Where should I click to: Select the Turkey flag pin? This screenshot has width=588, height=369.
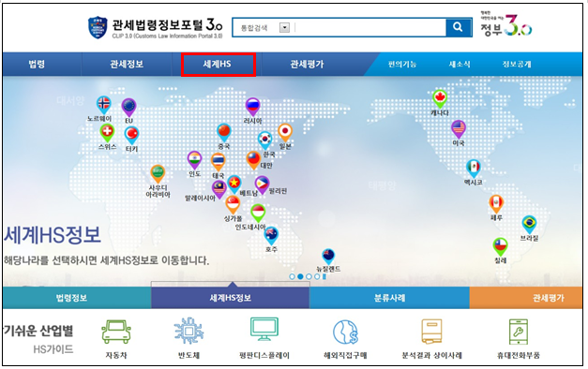click(x=131, y=135)
